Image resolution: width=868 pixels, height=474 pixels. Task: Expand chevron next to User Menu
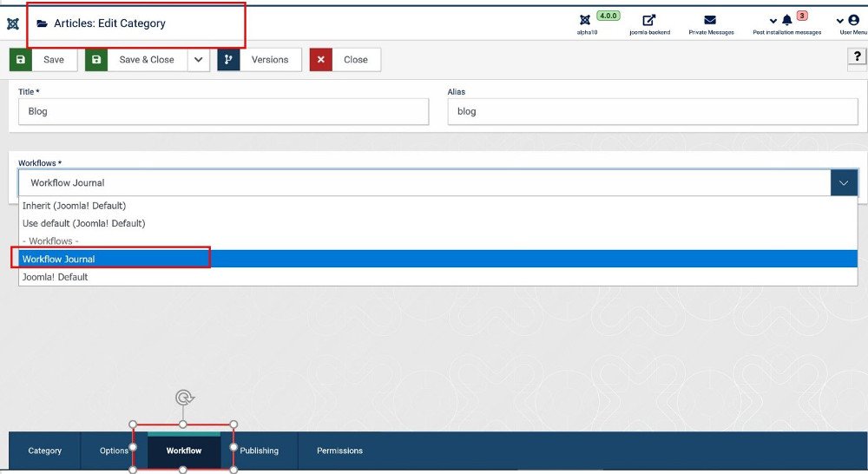click(839, 21)
